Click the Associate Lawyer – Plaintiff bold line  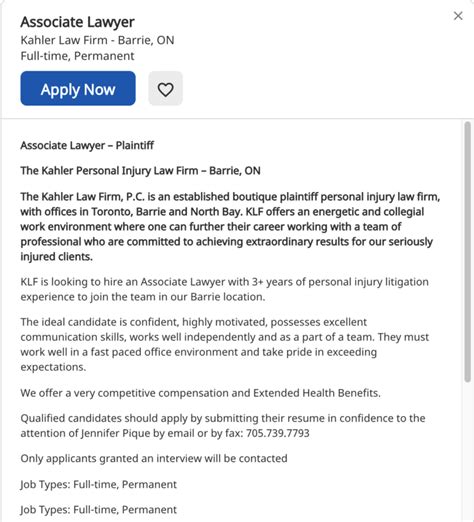pos(87,145)
